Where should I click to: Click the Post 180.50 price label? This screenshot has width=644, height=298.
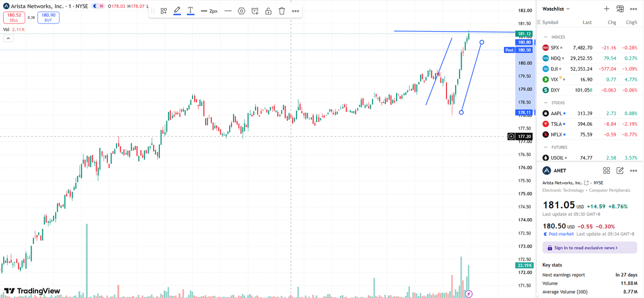pyautogui.click(x=518, y=50)
